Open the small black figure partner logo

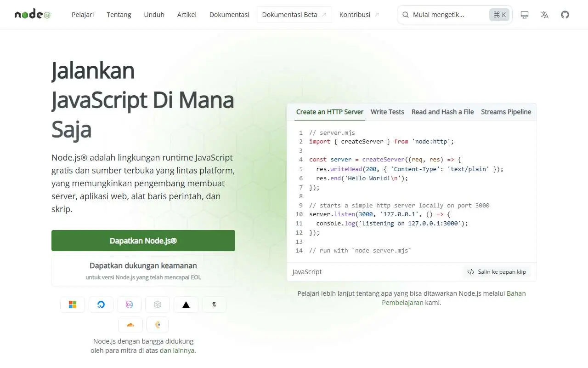pyautogui.click(x=214, y=305)
